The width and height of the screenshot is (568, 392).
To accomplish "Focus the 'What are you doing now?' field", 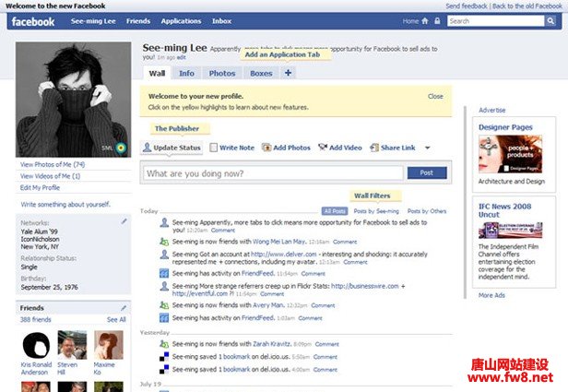I will 274,173.
